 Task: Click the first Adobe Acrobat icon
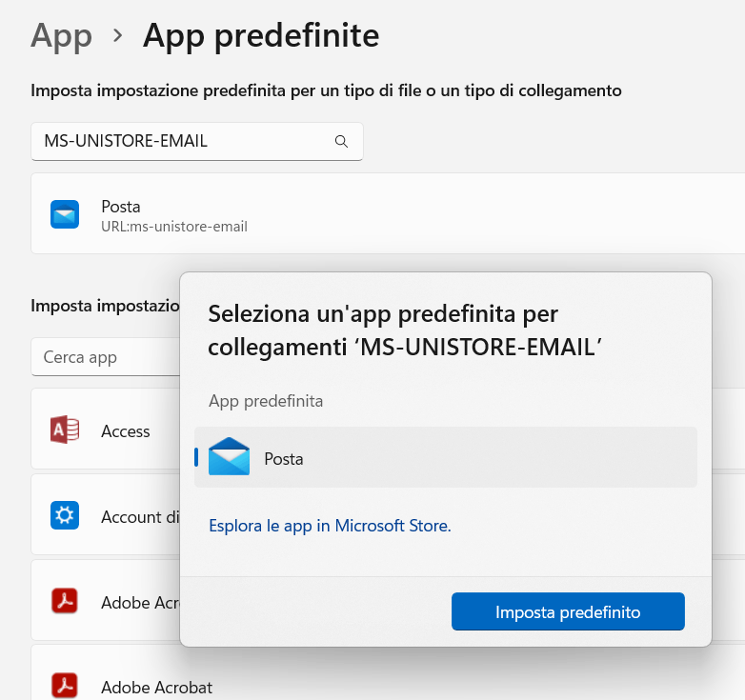pyautogui.click(x=65, y=601)
